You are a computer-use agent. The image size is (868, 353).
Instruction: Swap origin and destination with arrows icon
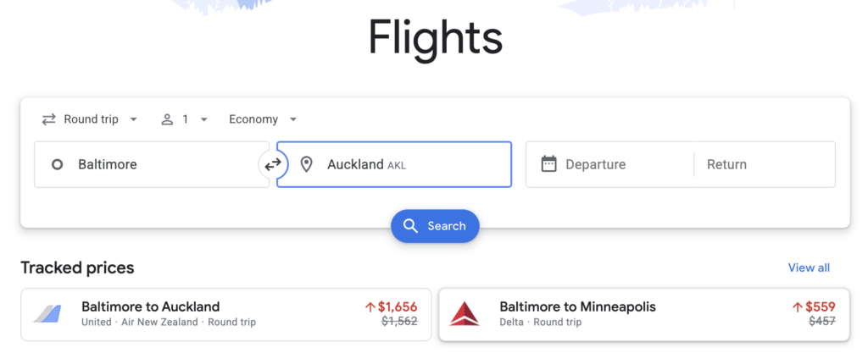[273, 164]
